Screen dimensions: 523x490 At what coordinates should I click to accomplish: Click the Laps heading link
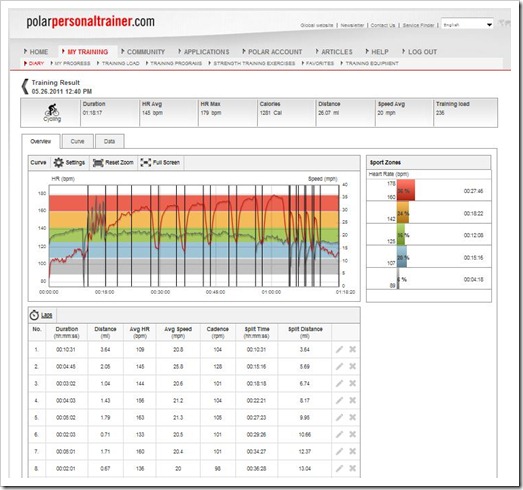46,315
